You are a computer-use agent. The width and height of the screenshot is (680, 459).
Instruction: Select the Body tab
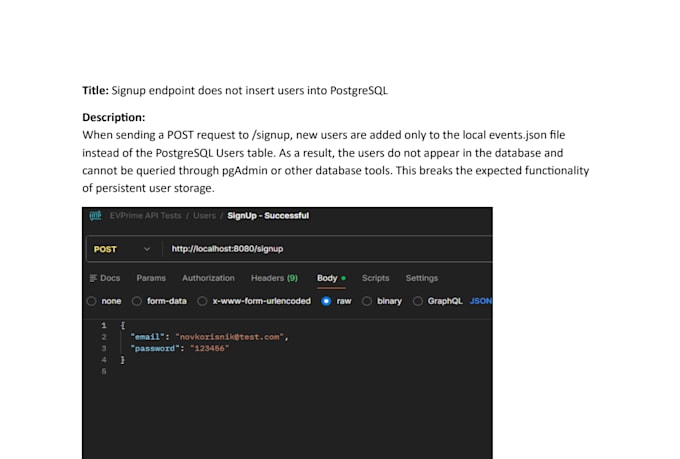click(331, 278)
